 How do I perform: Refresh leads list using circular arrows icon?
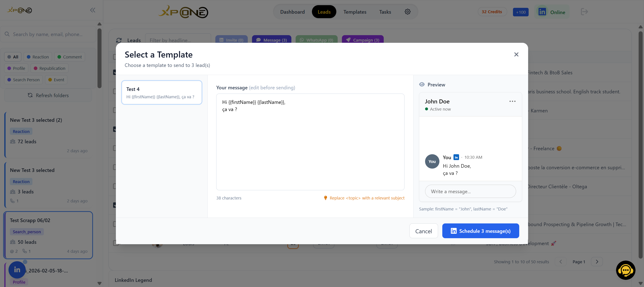click(119, 40)
